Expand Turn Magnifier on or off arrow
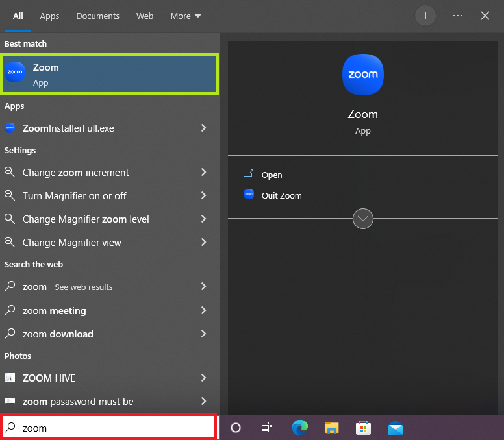504x440 pixels. pyautogui.click(x=203, y=195)
